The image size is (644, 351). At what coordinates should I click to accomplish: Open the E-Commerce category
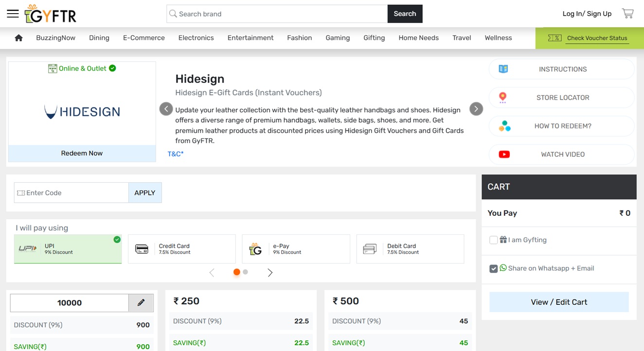click(x=144, y=38)
